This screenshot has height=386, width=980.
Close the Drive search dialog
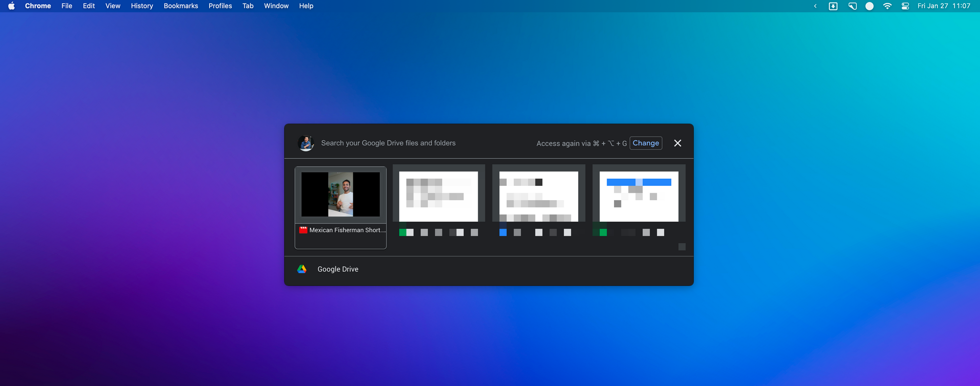click(x=677, y=143)
